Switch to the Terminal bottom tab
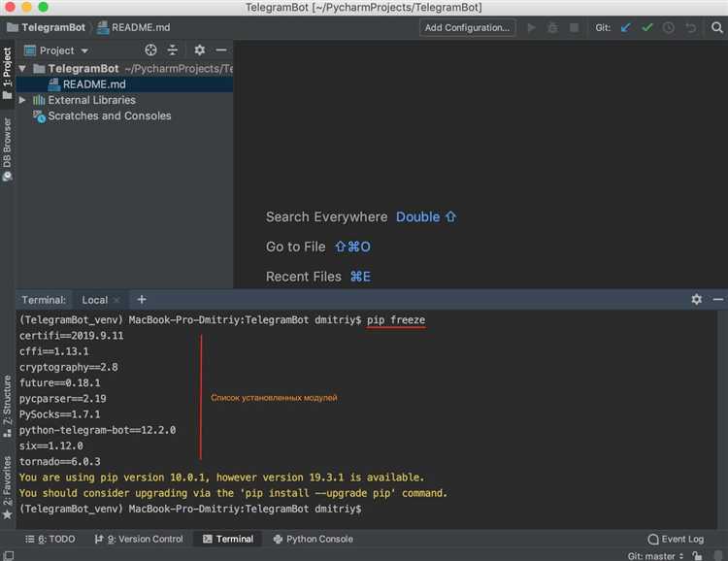The height and width of the screenshot is (561, 728). click(x=228, y=540)
